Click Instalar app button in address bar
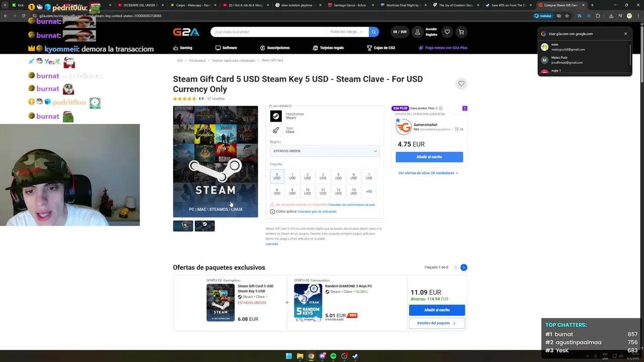This screenshot has width=644, height=362. pyautogui.click(x=543, y=16)
